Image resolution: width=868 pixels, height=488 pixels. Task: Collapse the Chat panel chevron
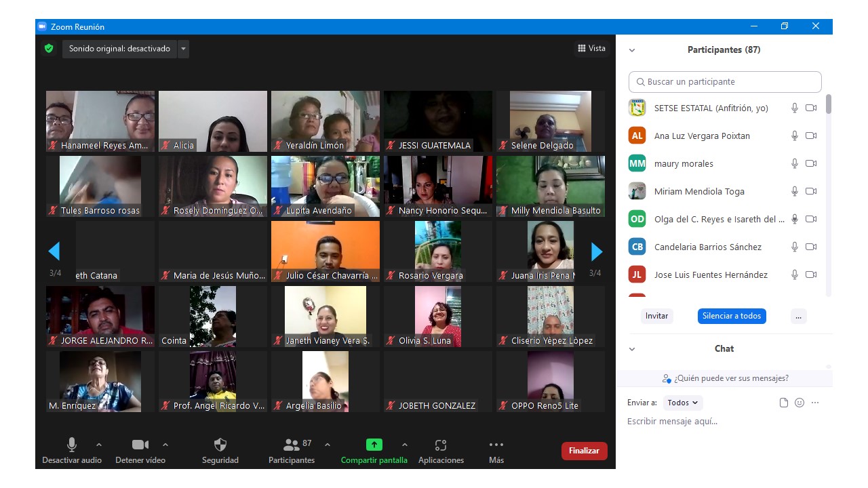pos(632,349)
